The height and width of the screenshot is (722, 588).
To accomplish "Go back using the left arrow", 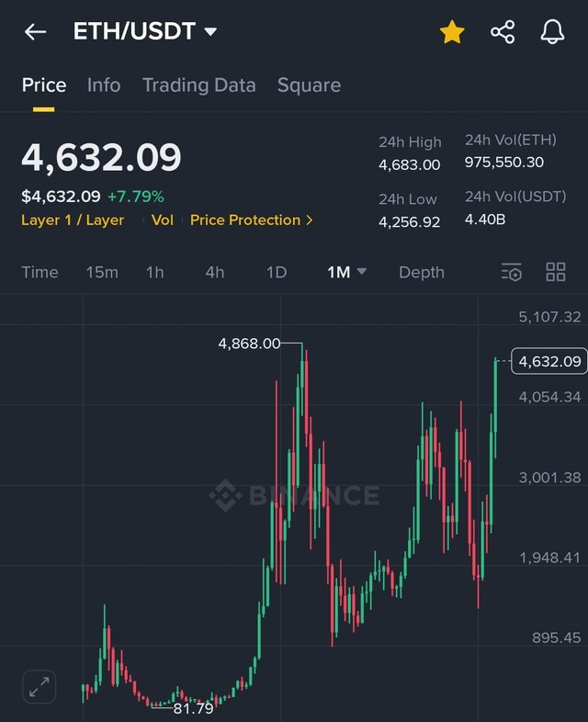I will pos(35,32).
